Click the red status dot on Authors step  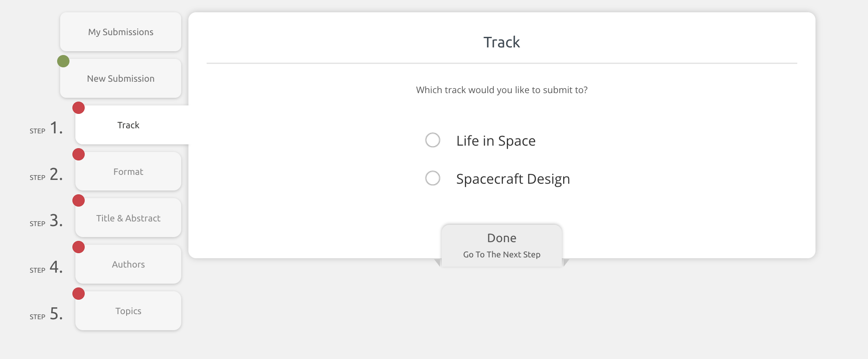click(79, 247)
